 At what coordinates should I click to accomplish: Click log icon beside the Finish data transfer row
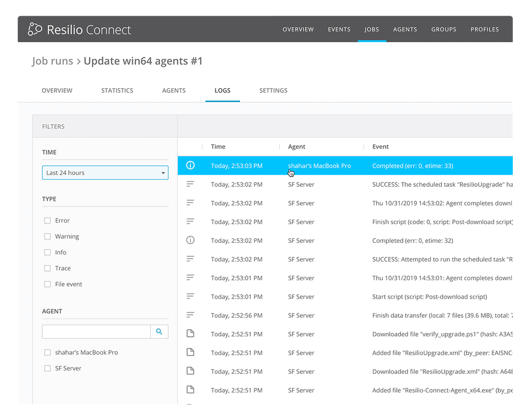pos(190,315)
